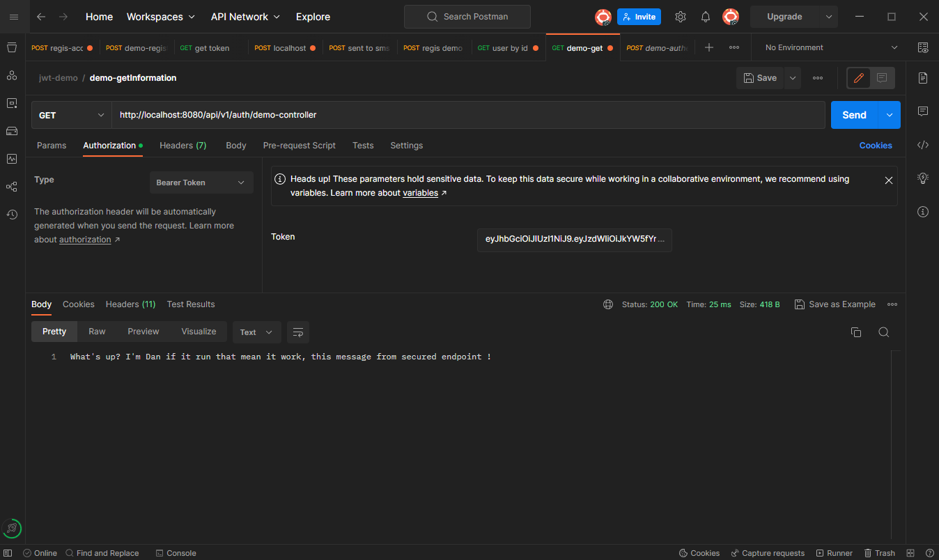The width and height of the screenshot is (939, 560).
Task: Open the Code snippet panel on the right
Action: click(923, 144)
